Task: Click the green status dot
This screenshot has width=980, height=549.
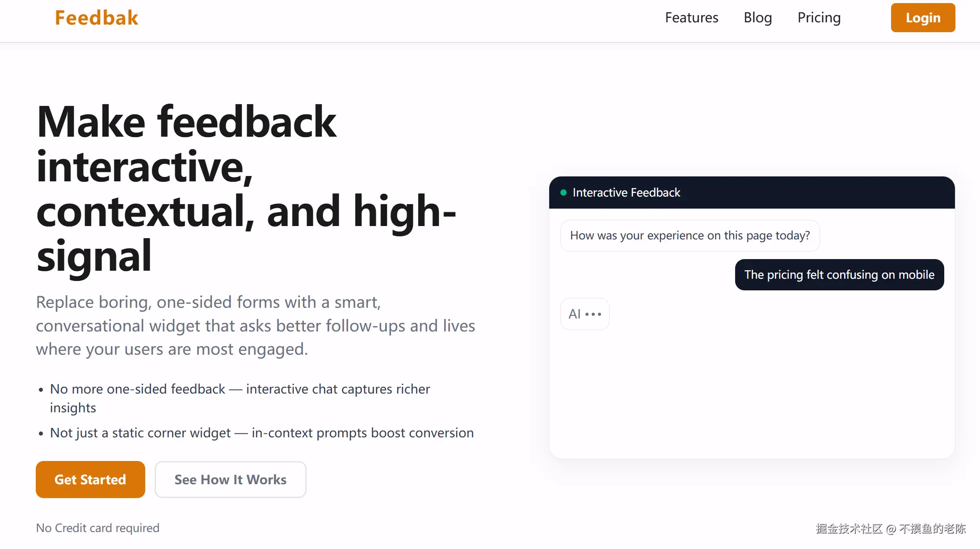Action: click(x=563, y=193)
